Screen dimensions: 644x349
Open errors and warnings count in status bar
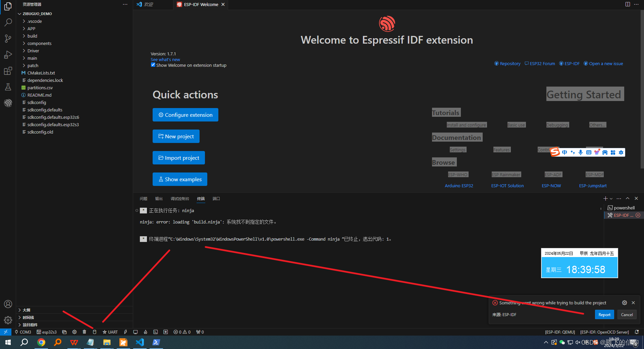click(x=182, y=332)
